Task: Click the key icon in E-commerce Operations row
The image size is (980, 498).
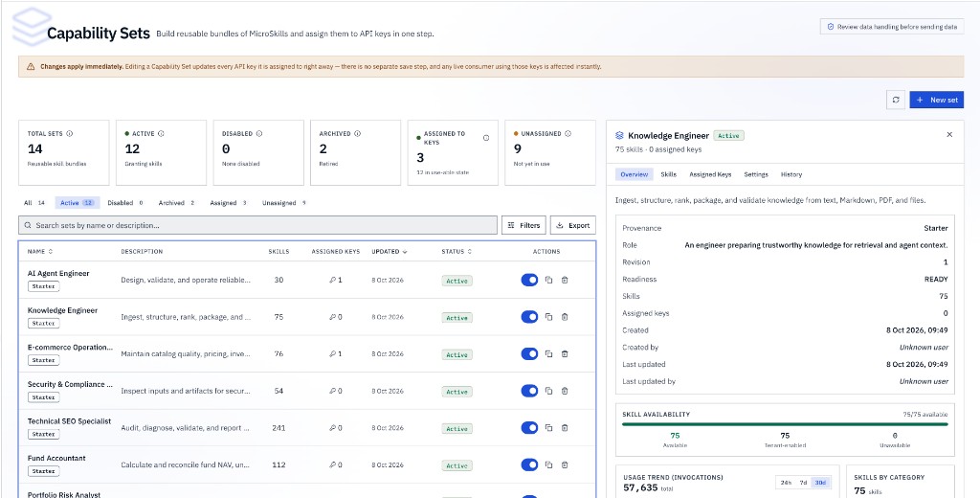Action: [x=332, y=354]
